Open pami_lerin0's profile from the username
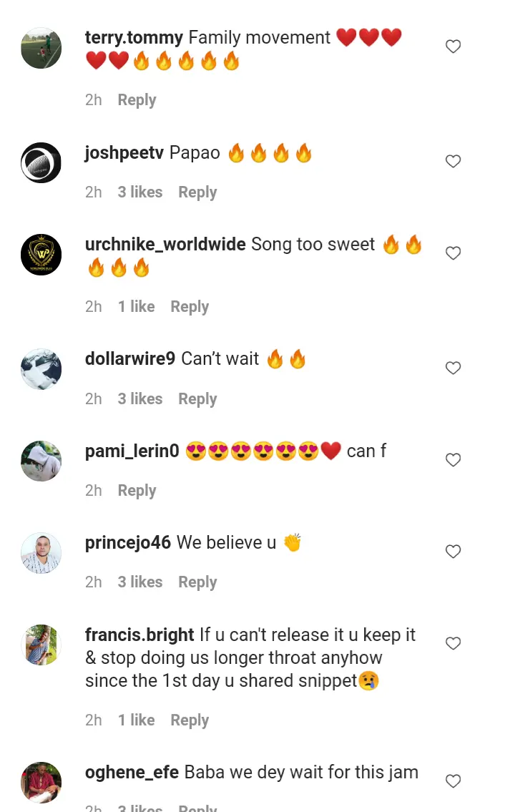 pos(132,451)
